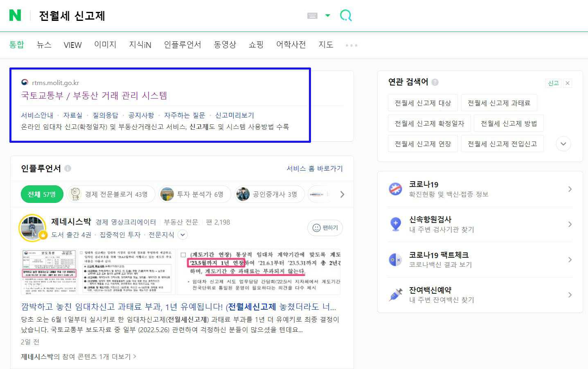Click the rtms.molit.go.kr site favicon
The height and width of the screenshot is (369, 588).
coord(25,82)
